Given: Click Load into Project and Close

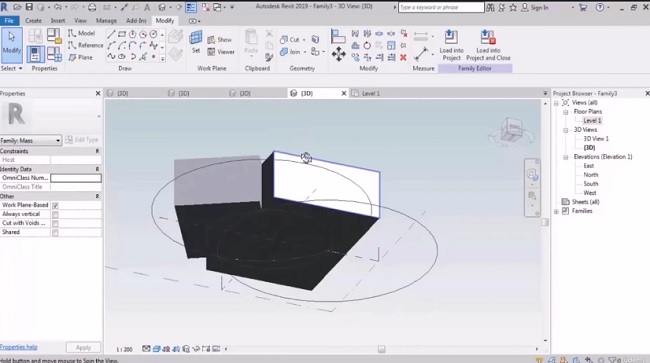Looking at the screenshot, I should point(488,45).
